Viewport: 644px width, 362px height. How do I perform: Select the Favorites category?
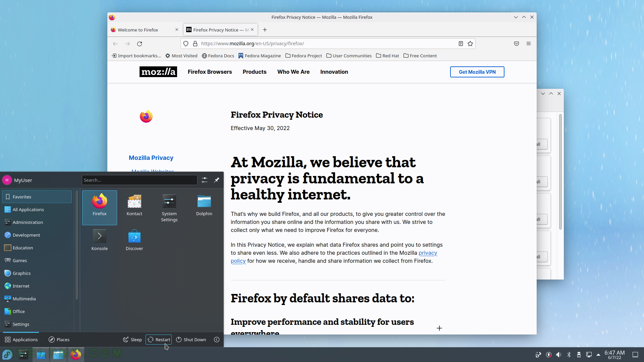(x=37, y=197)
